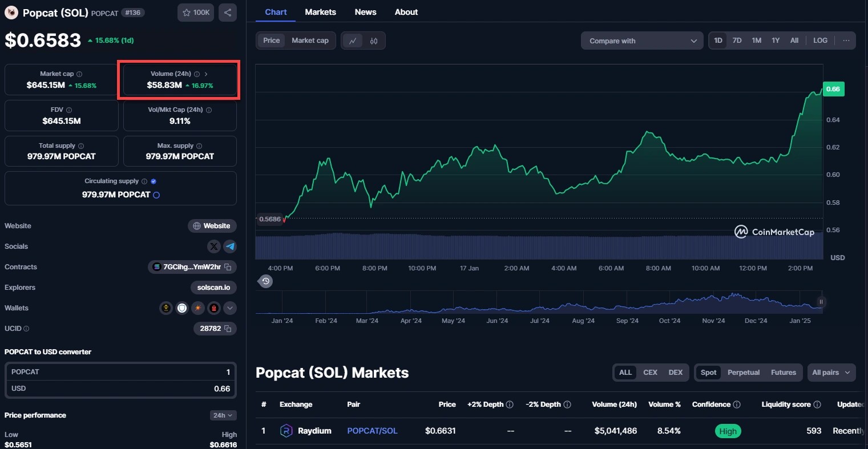Viewport: 868px width, 449px height.
Task: Copy the UCID 28782 icon
Action: [x=228, y=329]
